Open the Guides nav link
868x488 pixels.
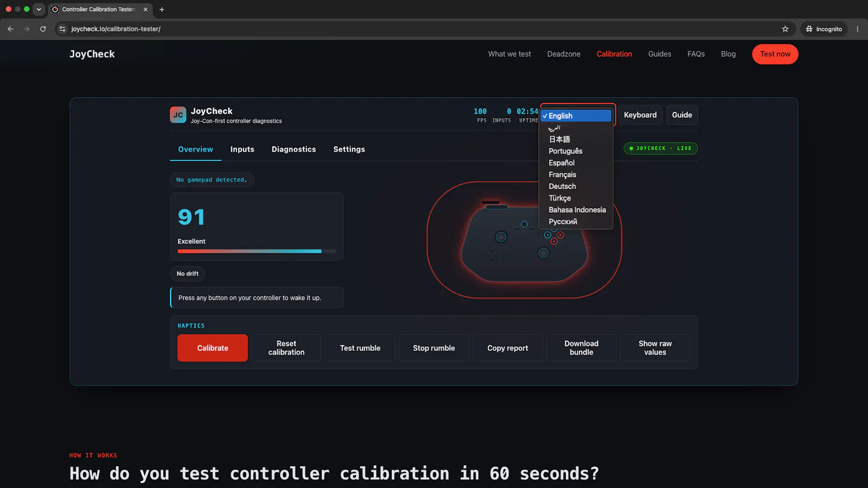[660, 54]
